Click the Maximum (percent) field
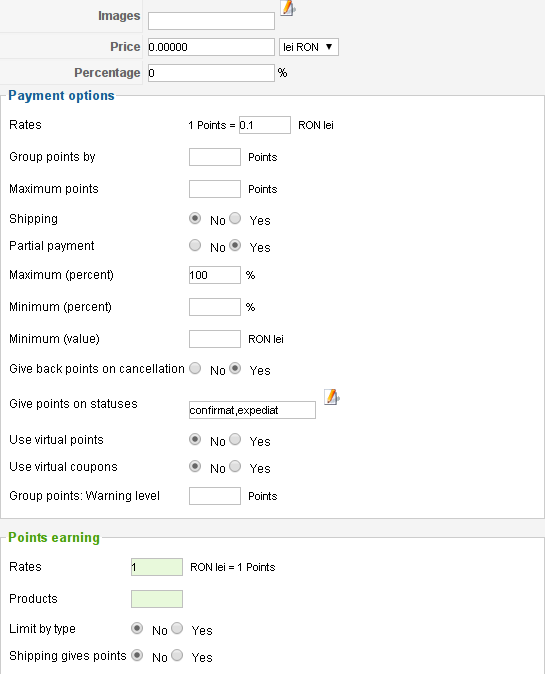 (x=214, y=275)
